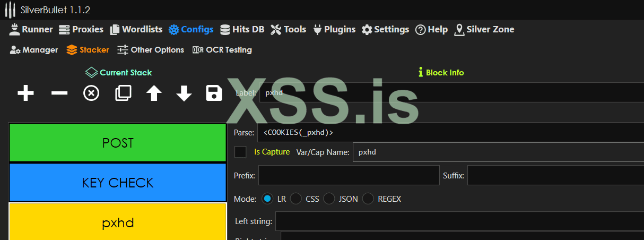Viewport: 644px width, 240px height.
Task: Click the Parse input field
Action: [x=450, y=133]
